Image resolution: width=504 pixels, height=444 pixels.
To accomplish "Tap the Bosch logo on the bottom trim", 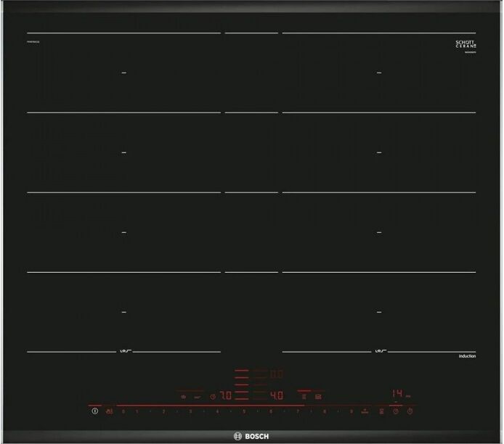I will click(251, 434).
